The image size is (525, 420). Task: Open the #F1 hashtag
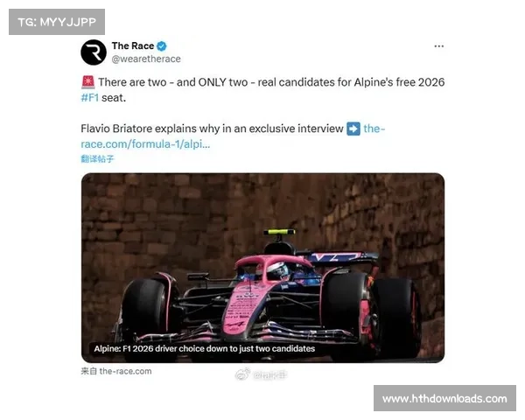90,98
